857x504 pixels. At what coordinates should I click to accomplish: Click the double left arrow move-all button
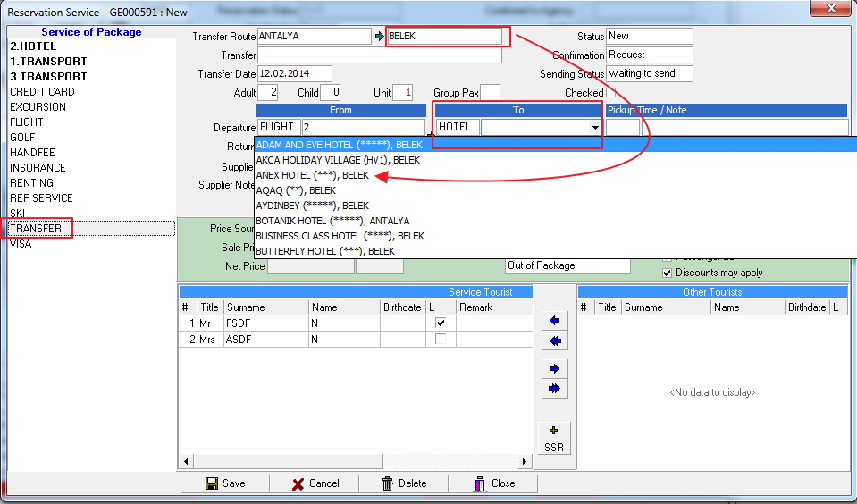554,340
